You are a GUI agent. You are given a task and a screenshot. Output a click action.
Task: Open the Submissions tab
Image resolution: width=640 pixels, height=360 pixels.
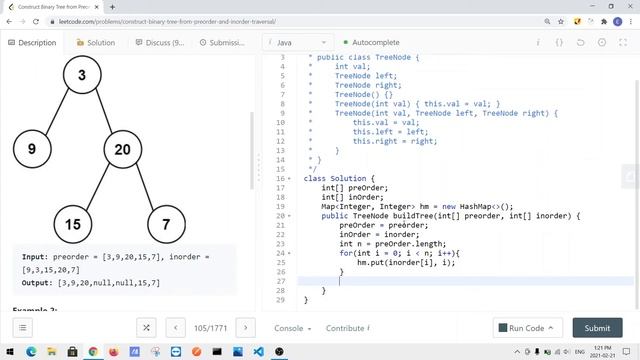pos(222,42)
